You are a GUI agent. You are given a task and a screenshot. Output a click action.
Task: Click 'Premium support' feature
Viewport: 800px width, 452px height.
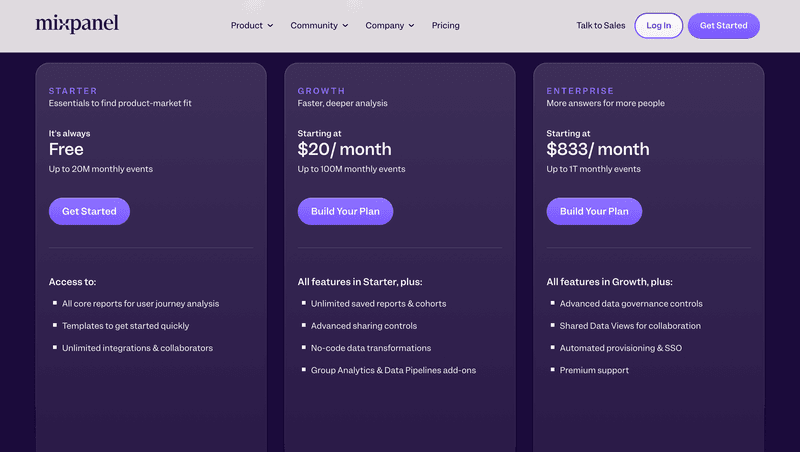point(594,370)
